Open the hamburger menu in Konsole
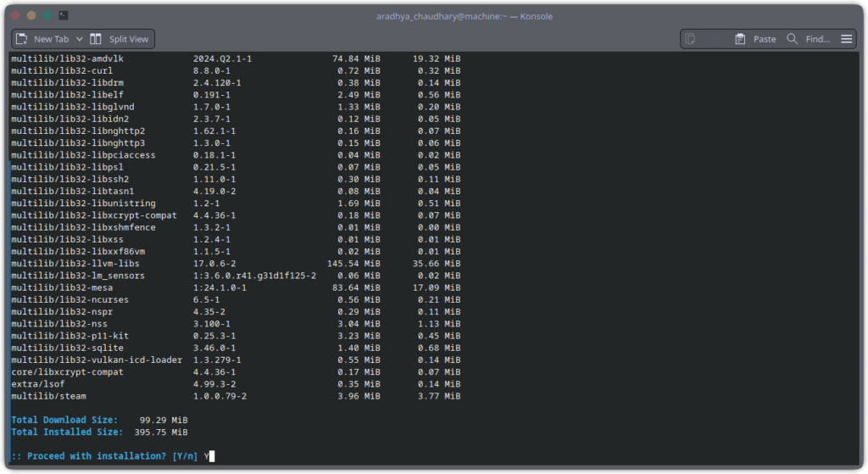Image resolution: width=868 pixels, height=474 pixels. [847, 39]
